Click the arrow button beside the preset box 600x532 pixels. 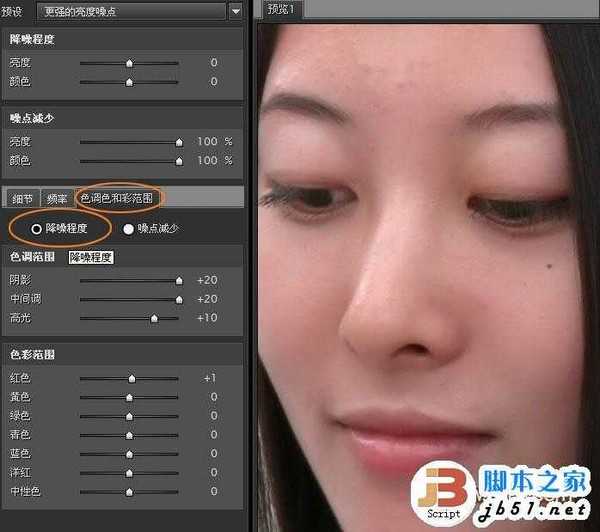coord(235,11)
